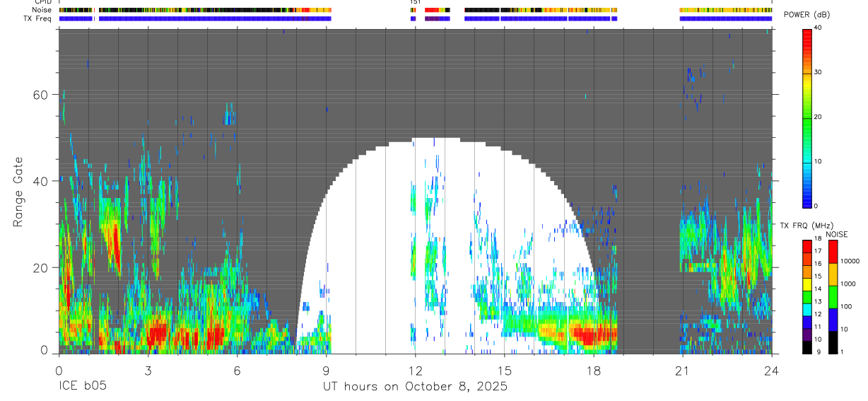The width and height of the screenshot is (868, 401).
Task: Select the 1000 noise scale label
Action: pyautogui.click(x=848, y=284)
